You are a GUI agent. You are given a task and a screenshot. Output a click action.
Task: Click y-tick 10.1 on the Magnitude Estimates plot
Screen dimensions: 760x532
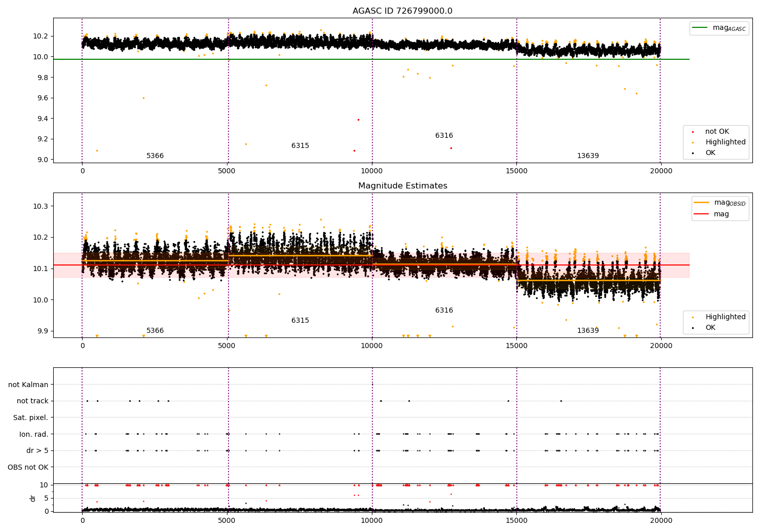pos(40,269)
